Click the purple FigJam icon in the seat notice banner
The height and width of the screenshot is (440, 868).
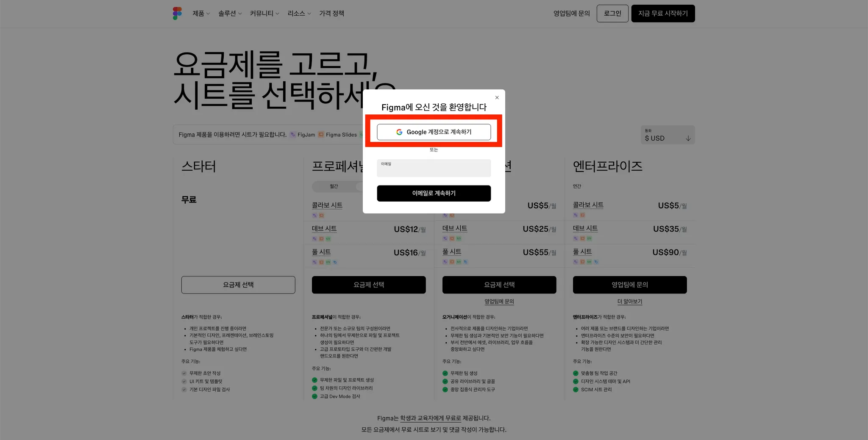coord(292,135)
